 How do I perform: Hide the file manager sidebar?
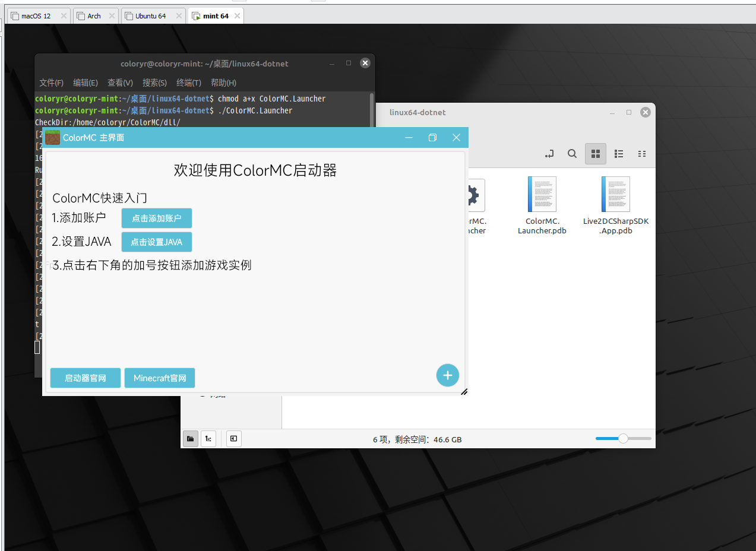(x=234, y=439)
